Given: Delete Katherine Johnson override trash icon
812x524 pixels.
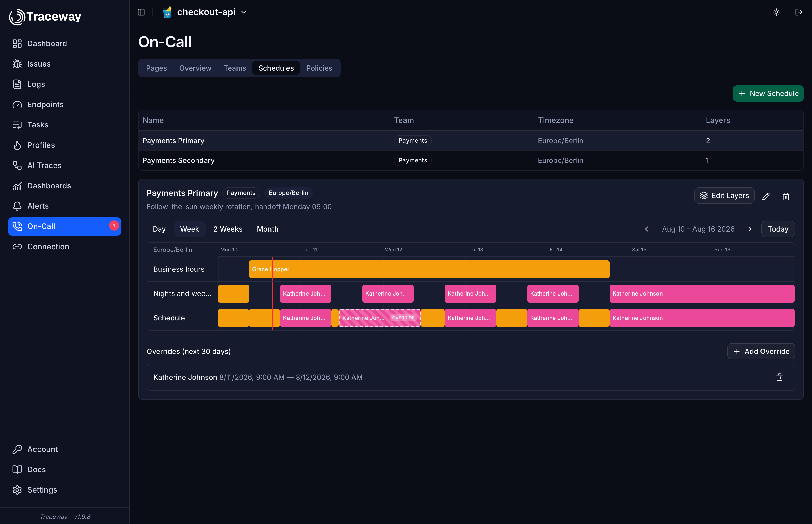Looking at the screenshot, I should coord(780,377).
